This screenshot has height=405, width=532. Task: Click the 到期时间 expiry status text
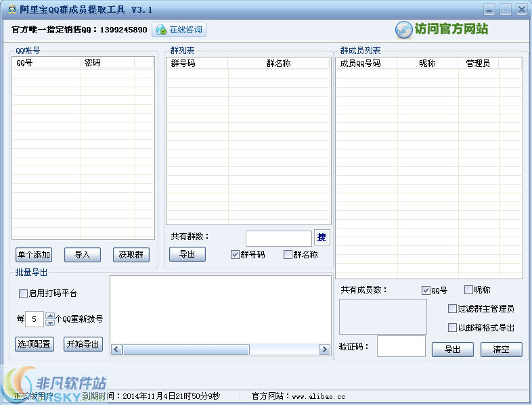tap(152, 396)
